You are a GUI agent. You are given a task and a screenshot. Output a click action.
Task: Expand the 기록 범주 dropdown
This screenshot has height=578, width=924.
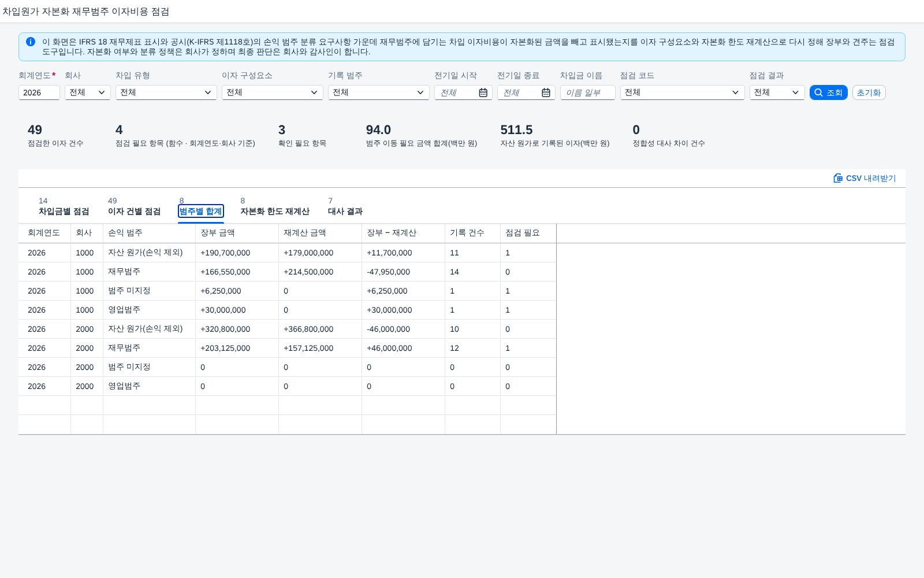click(379, 92)
